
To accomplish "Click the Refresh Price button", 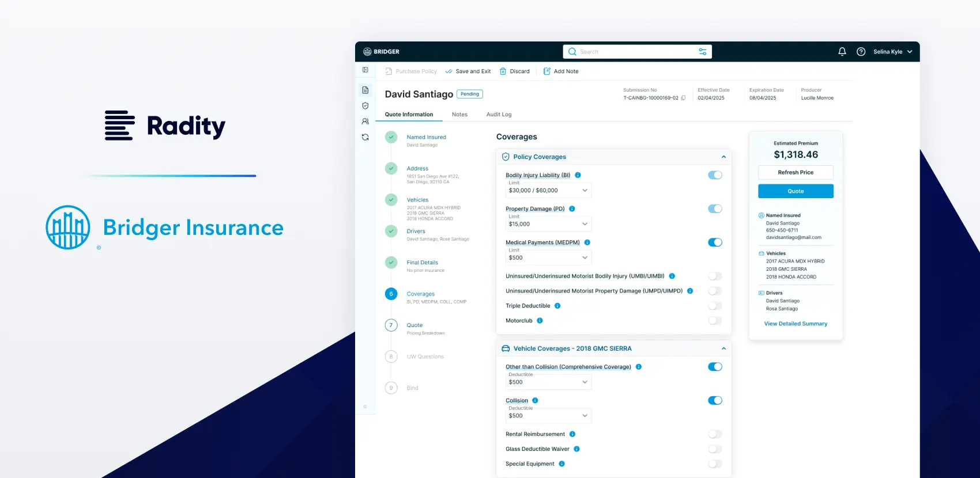I will 796,172.
